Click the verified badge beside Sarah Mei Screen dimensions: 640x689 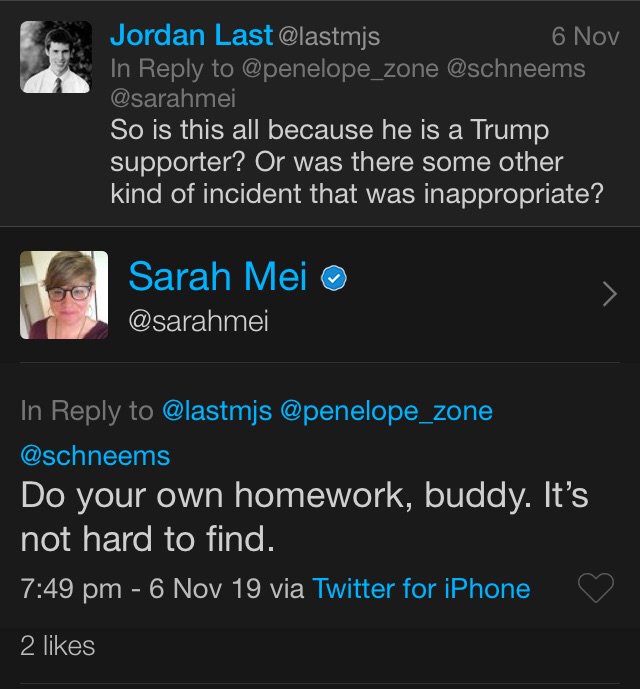pos(334,280)
